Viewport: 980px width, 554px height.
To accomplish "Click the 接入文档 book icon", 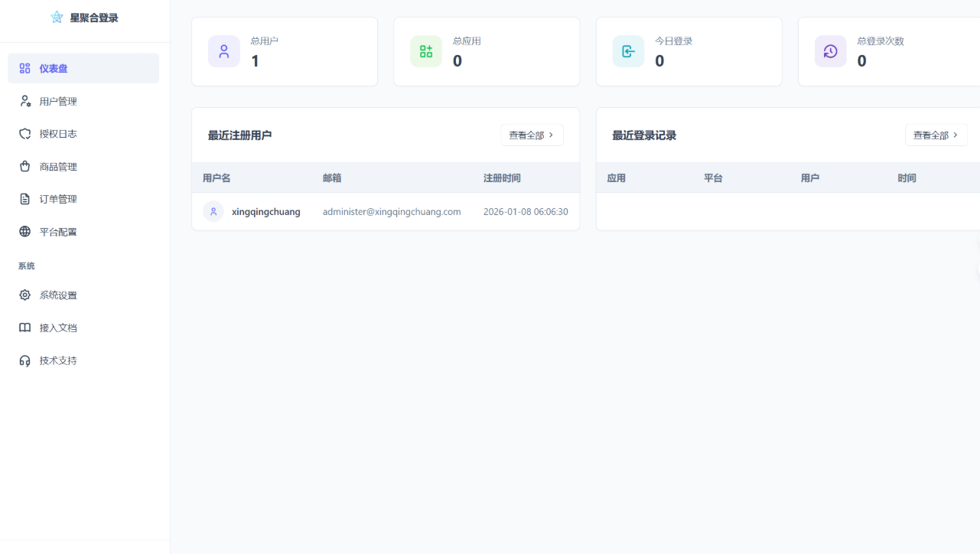I will (x=24, y=328).
